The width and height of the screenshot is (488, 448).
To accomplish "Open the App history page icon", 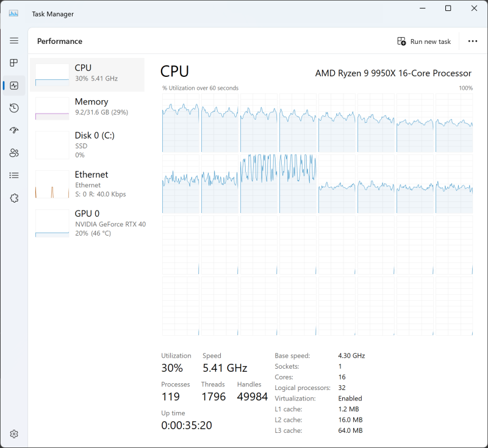I will click(14, 108).
